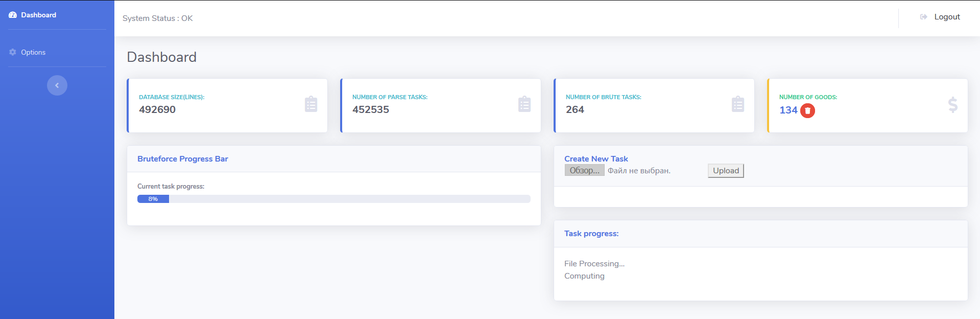Click the clipboard icon on Brute Tasks card
980x319 pixels.
(x=738, y=104)
